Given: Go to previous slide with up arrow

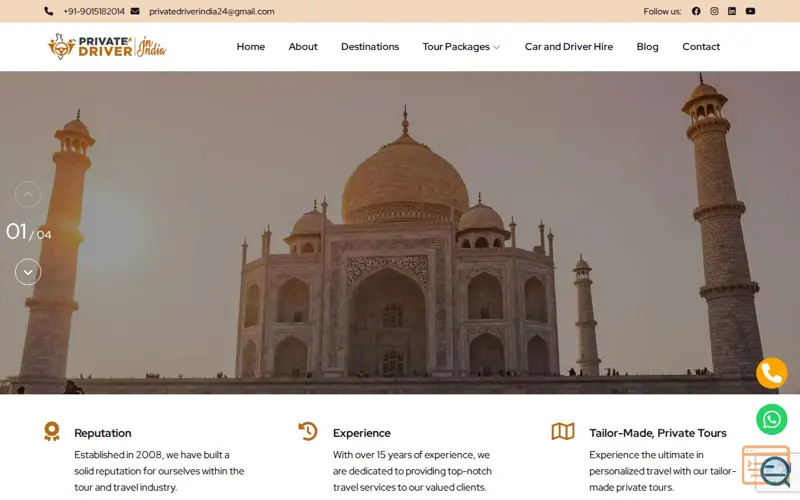Looking at the screenshot, I should (x=28, y=194).
